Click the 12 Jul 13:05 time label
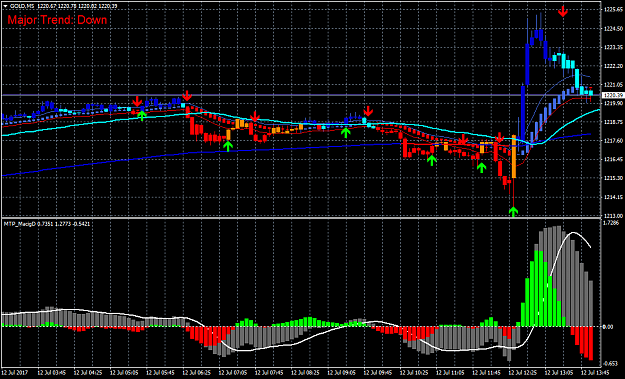Image resolution: width=625 pixels, height=379 pixels. point(560,373)
